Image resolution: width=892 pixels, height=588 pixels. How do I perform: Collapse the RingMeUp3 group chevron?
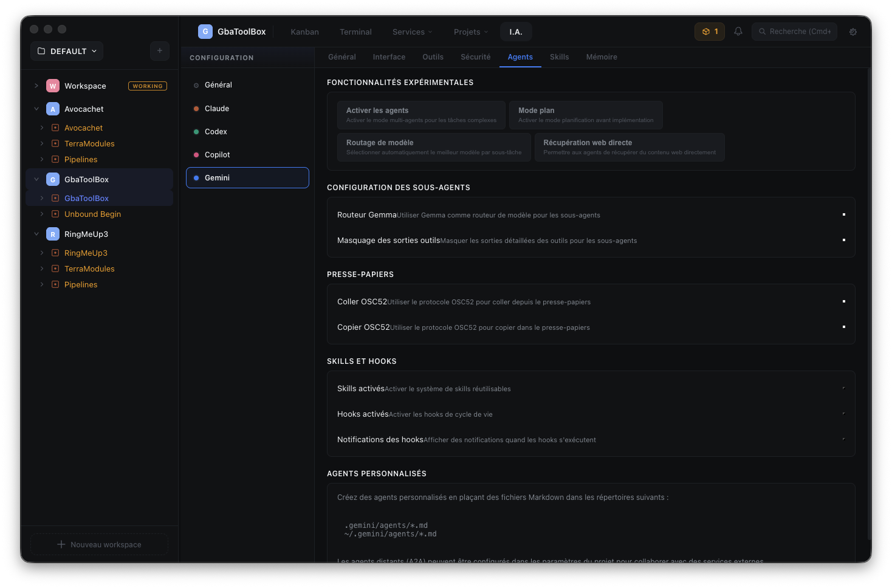click(x=36, y=234)
